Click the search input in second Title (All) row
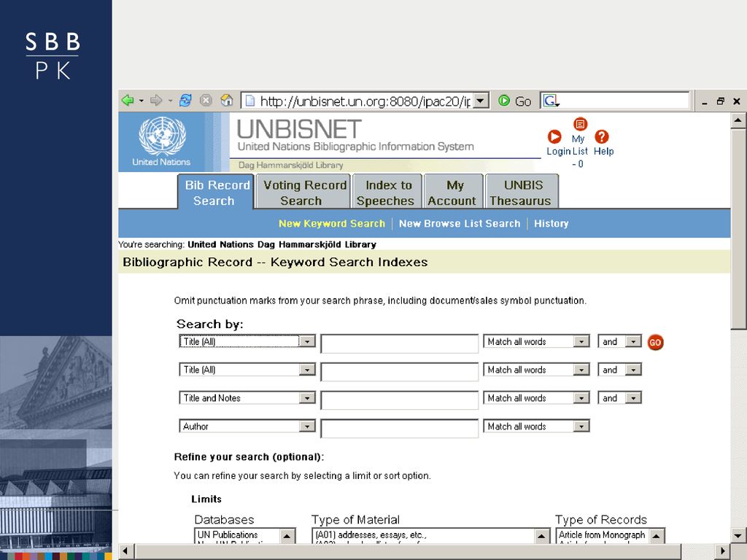This screenshot has width=747, height=560. point(400,372)
